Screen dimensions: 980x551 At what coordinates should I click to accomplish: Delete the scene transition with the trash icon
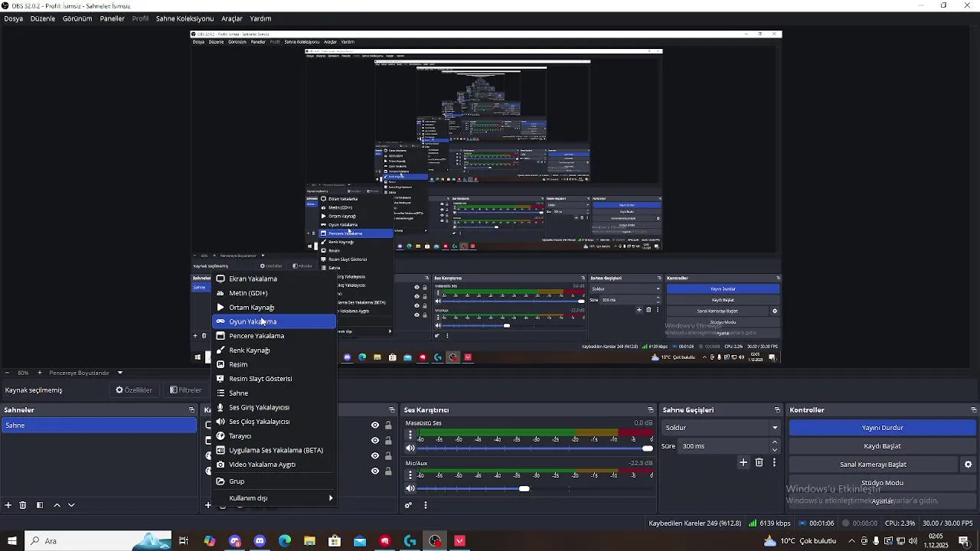click(759, 462)
